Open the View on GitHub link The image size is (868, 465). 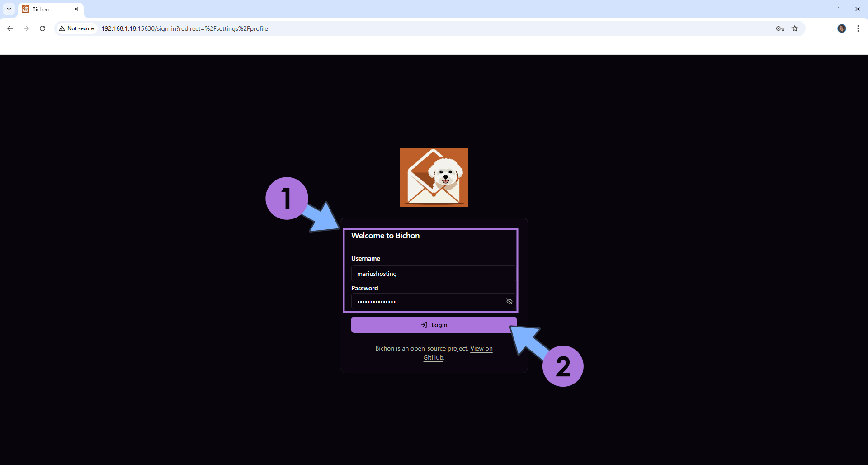481,349
